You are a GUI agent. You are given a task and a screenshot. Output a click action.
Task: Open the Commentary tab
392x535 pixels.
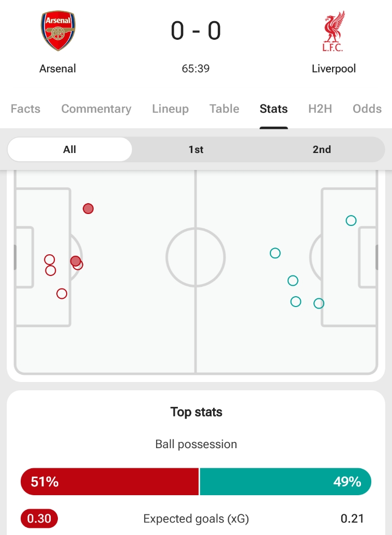[x=96, y=109]
